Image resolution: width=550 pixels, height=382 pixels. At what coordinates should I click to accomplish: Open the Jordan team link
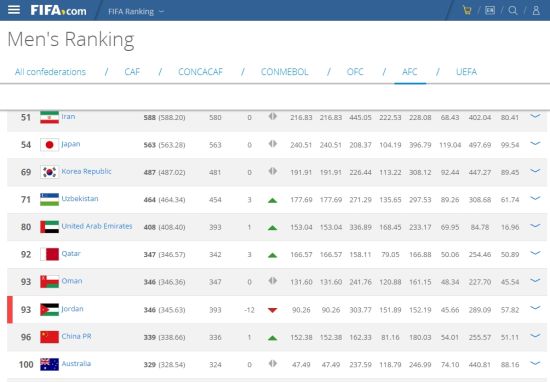click(72, 309)
